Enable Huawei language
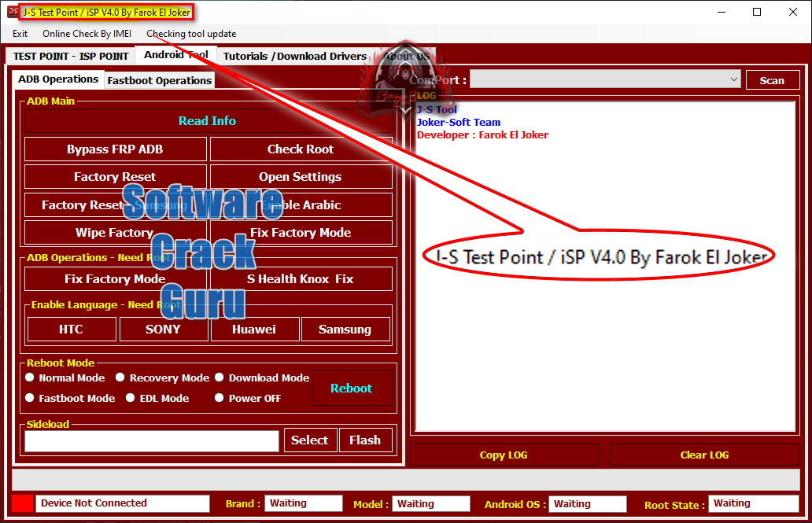 point(254,330)
